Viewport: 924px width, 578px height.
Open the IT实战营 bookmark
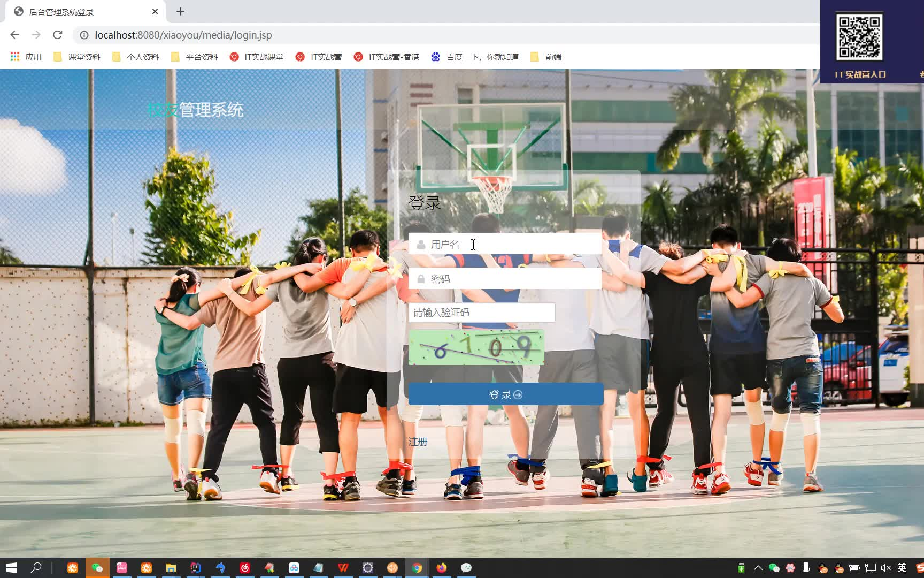pyautogui.click(x=319, y=57)
